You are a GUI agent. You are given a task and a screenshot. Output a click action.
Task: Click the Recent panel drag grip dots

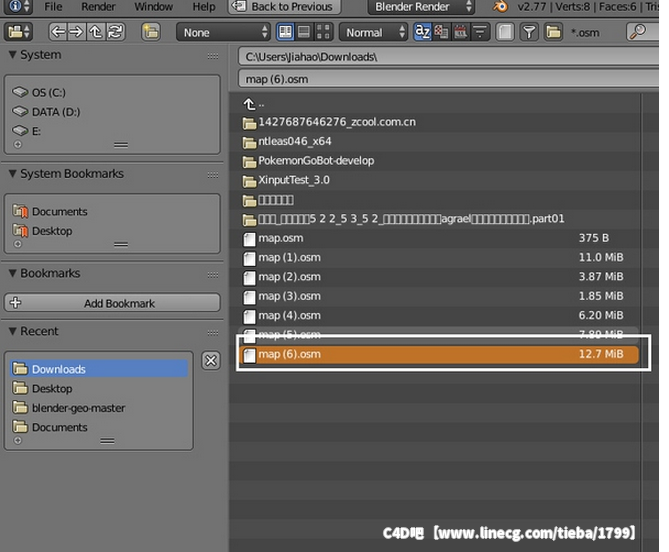pyautogui.click(x=213, y=332)
